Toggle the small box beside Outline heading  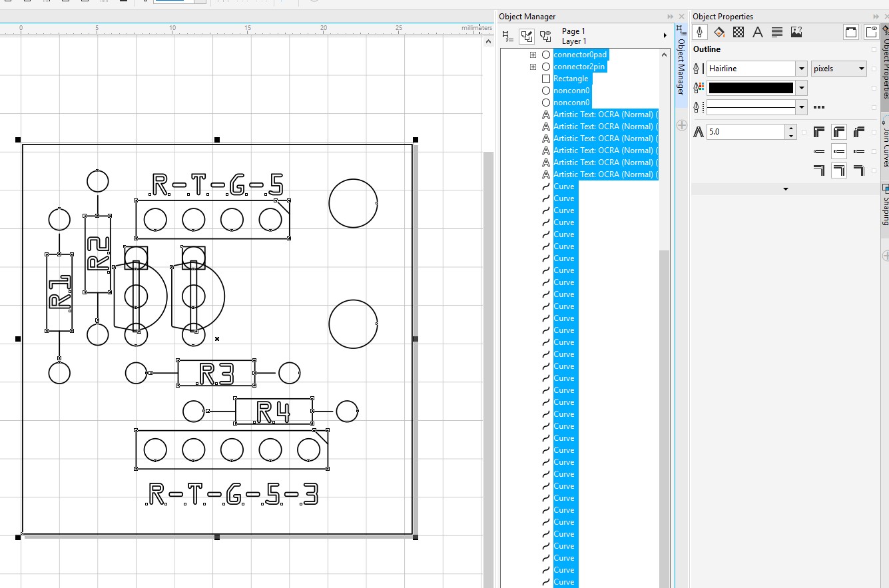pos(874,49)
